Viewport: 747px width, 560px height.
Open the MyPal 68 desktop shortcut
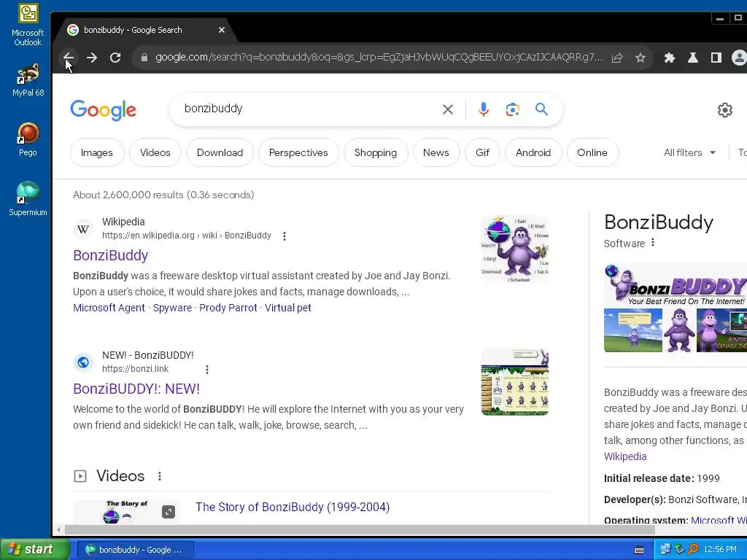pos(28,79)
